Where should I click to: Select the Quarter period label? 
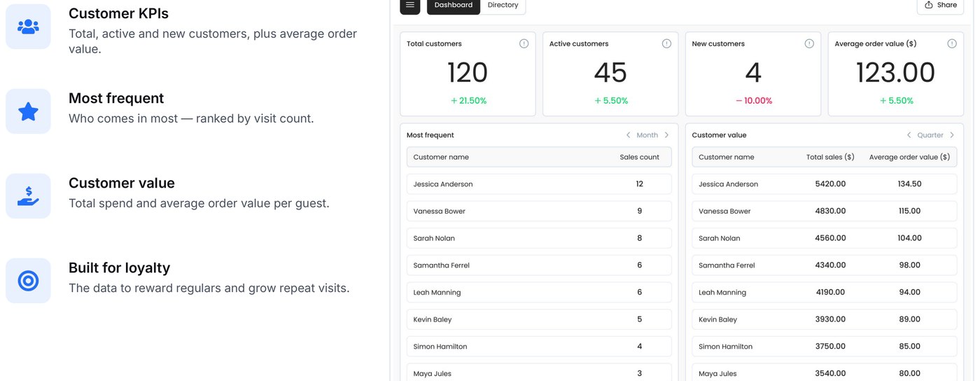(x=930, y=135)
